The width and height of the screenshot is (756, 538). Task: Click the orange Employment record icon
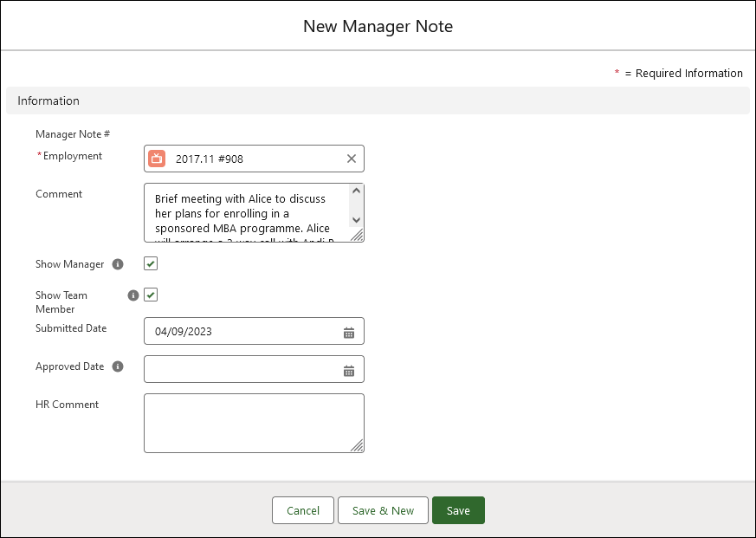point(157,159)
